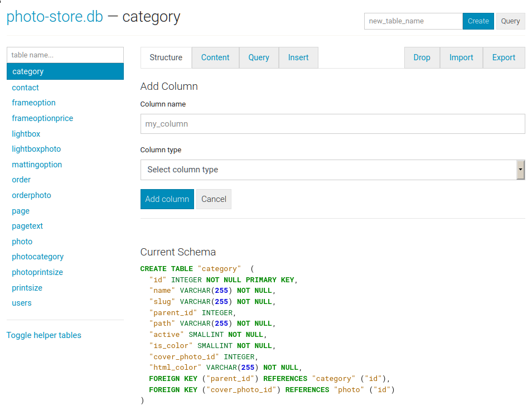Open the photo-store.db database link
This screenshot has height=415, width=532.
pos(55,17)
